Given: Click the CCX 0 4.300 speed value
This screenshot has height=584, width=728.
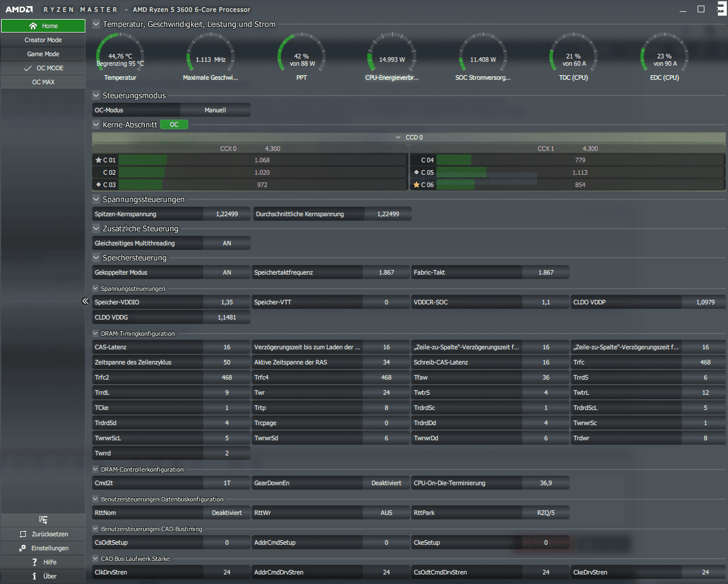Looking at the screenshot, I should (x=272, y=149).
